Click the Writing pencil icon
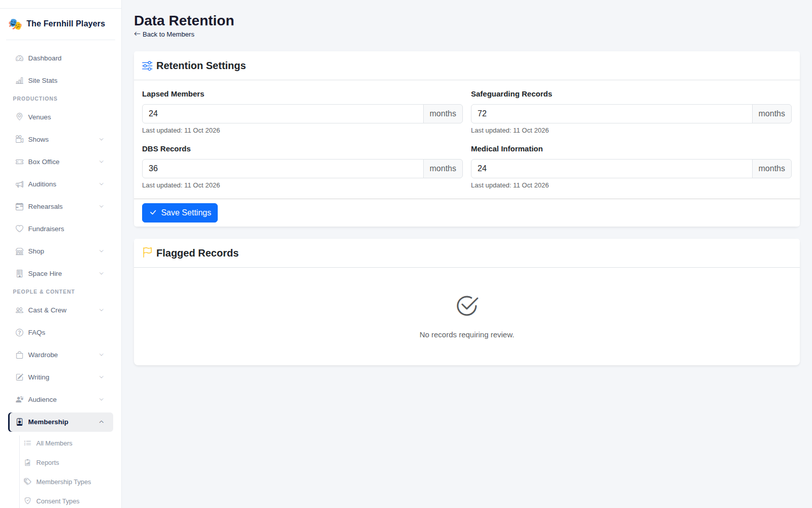The image size is (812, 508). coord(19,377)
